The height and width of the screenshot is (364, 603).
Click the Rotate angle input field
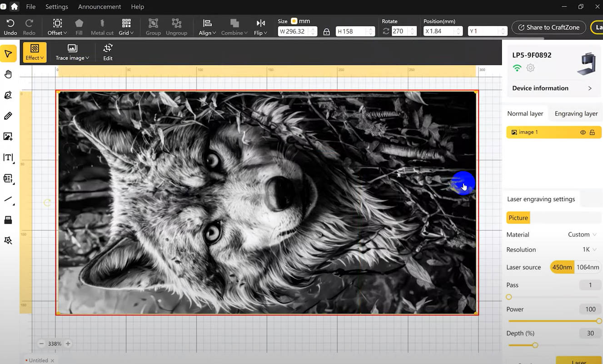(400, 31)
